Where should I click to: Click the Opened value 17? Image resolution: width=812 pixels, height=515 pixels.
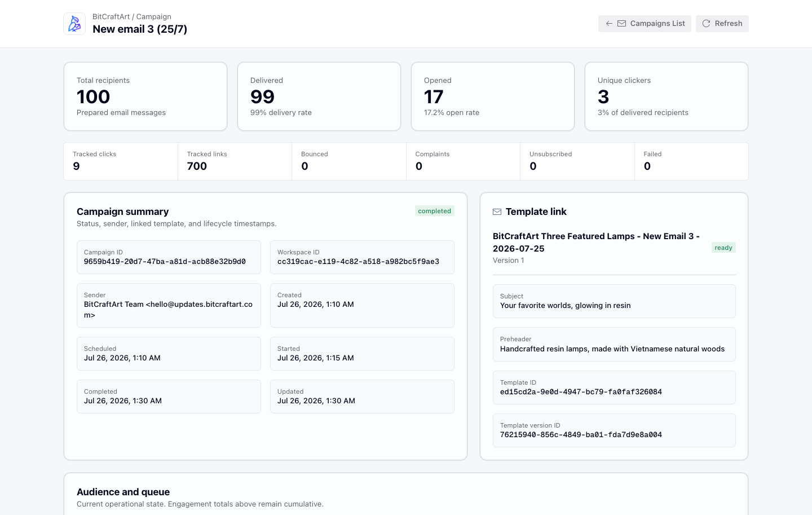(434, 97)
